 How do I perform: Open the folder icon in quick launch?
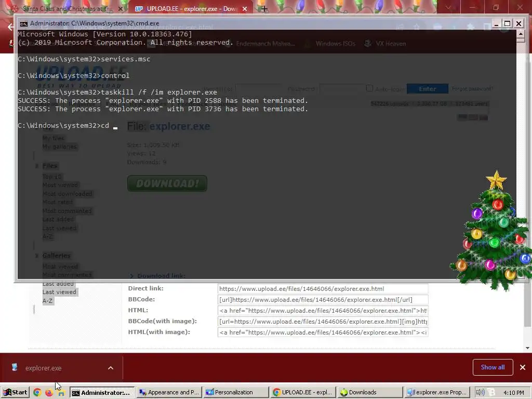click(61, 393)
